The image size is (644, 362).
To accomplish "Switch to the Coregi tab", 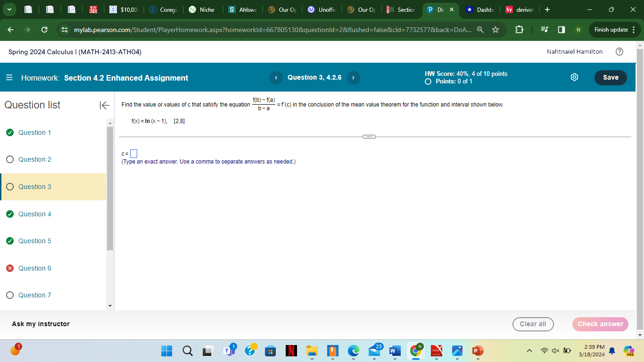I will tap(163, 9).
